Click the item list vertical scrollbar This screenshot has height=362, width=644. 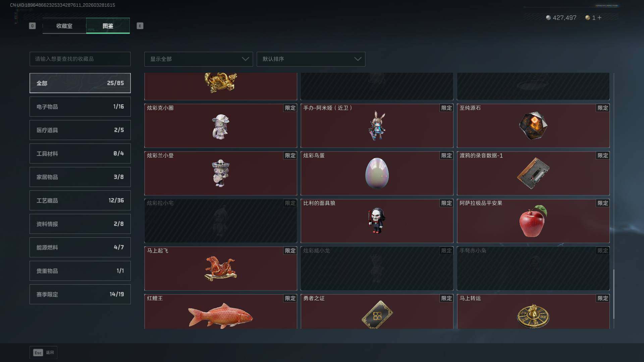[x=613, y=200]
